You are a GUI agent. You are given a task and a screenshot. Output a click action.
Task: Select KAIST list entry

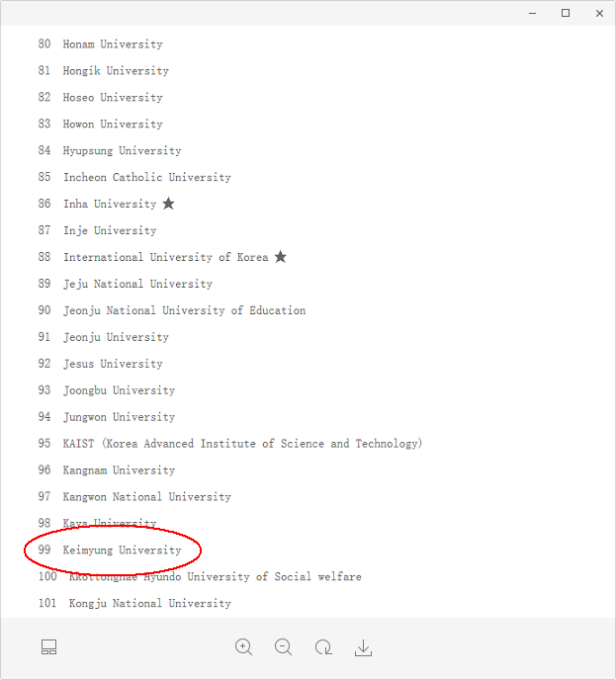click(242, 444)
